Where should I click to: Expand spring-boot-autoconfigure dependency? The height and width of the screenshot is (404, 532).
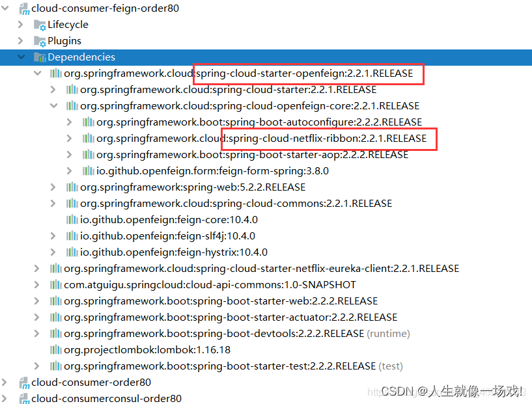pyautogui.click(x=69, y=122)
